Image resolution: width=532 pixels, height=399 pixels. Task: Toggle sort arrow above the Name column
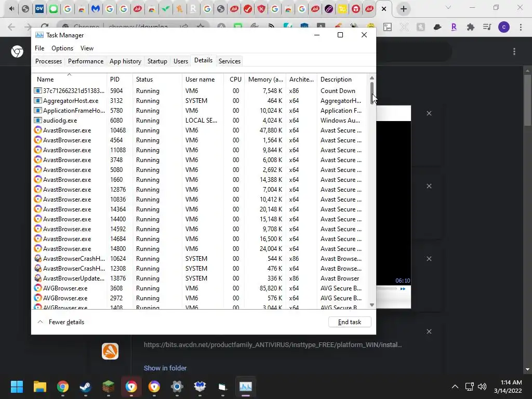tap(69, 74)
